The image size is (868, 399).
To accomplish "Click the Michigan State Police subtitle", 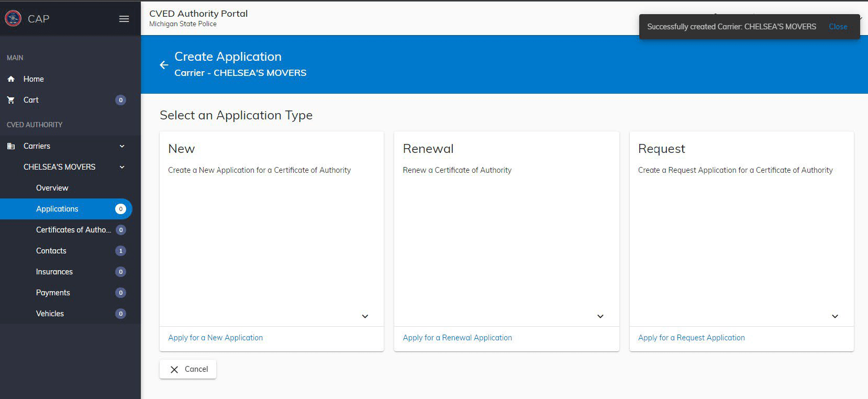I will (x=183, y=24).
